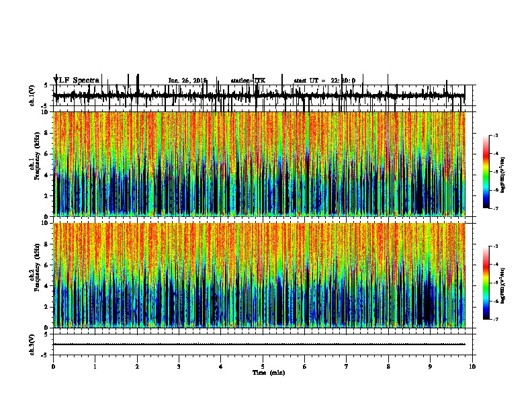Click the ch.2 spectrogram panel
The width and height of the screenshot is (532, 411).
(259, 275)
